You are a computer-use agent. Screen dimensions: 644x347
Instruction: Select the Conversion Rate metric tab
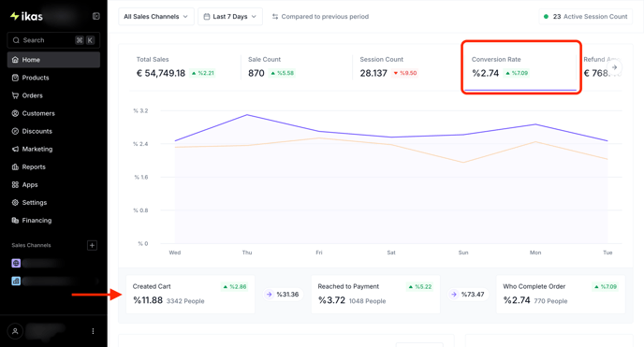click(520, 66)
